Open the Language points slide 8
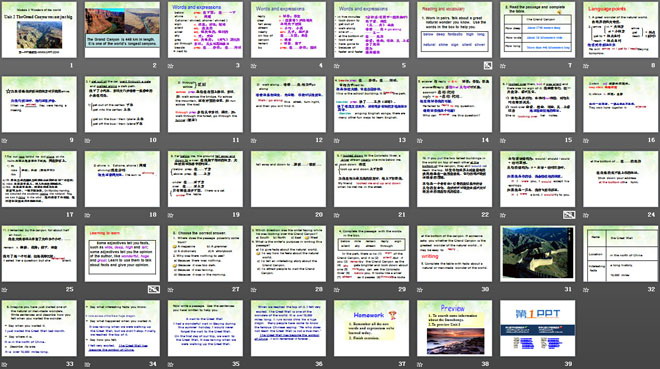Screen dimensions: 660x369 (621, 30)
